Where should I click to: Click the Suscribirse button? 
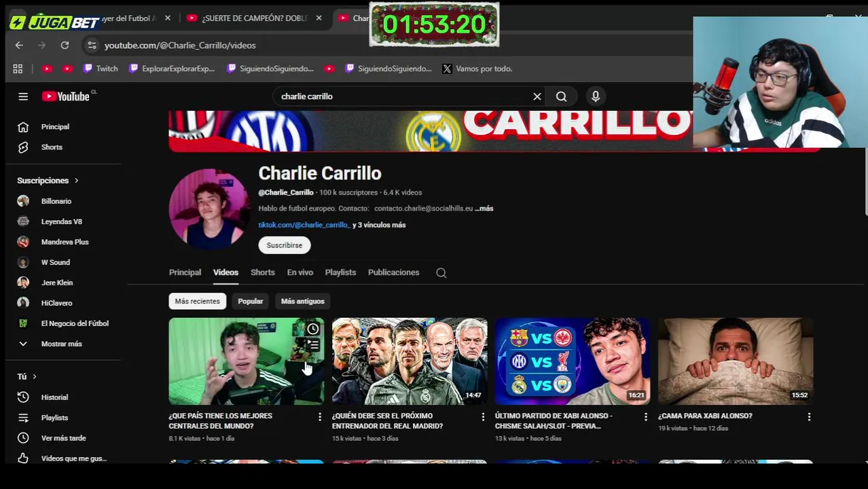tap(285, 245)
